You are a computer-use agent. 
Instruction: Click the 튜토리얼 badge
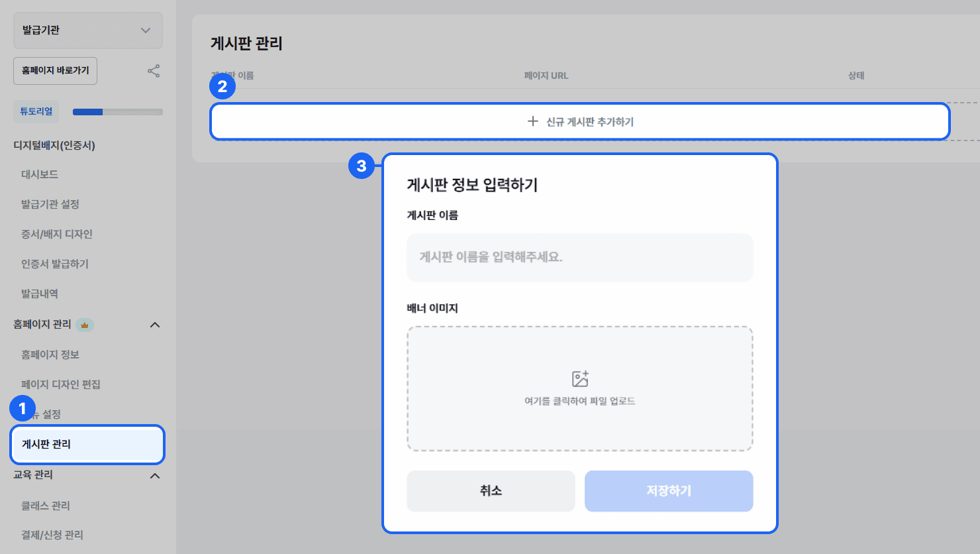pyautogui.click(x=36, y=111)
